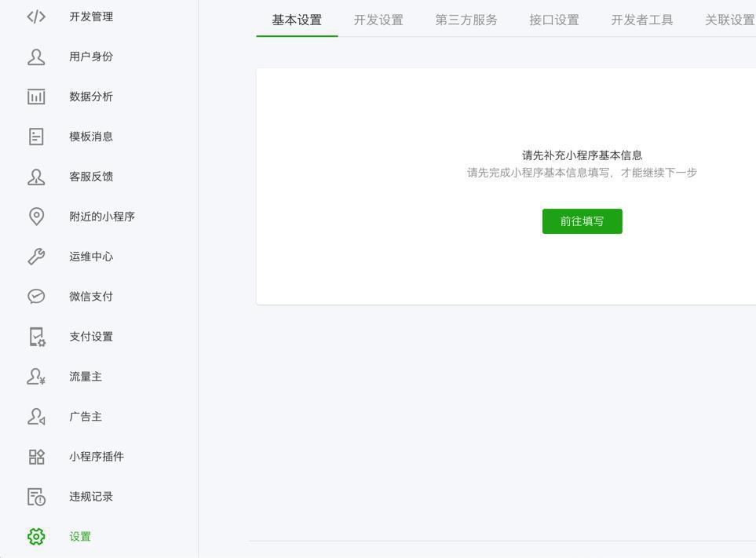Click the WeChat Pay bubble icon
Viewport: 756px width, 558px height.
tap(36, 297)
